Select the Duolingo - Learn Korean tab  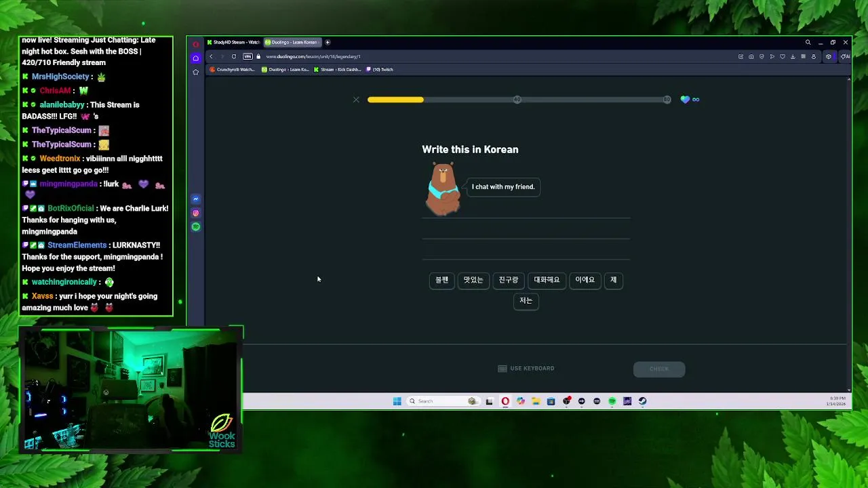click(x=292, y=42)
